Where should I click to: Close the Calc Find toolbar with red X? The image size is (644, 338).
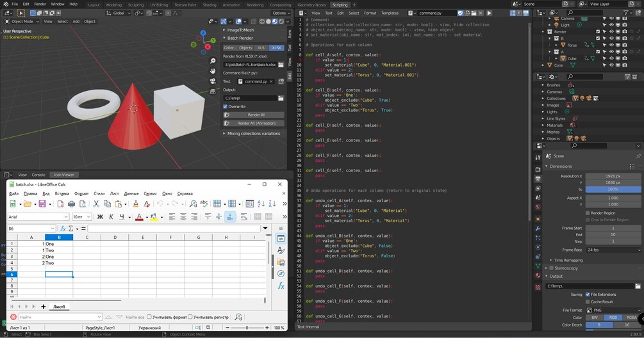pyautogui.click(x=13, y=317)
